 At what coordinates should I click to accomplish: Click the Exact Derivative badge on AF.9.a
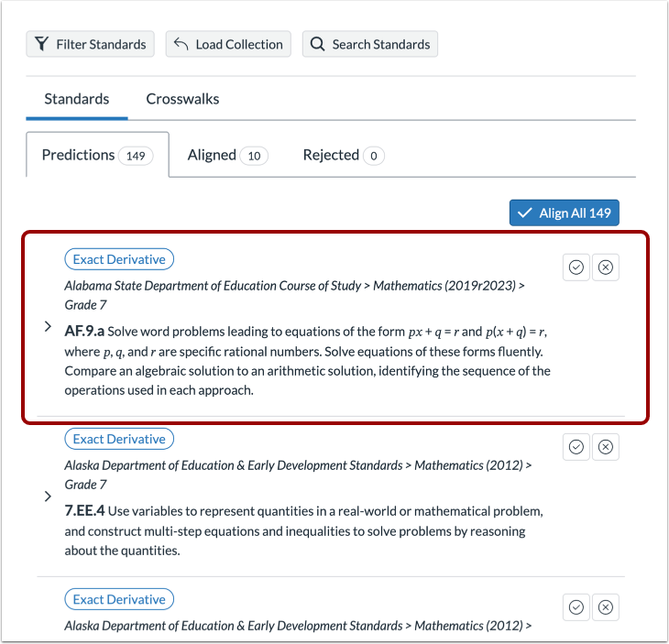click(119, 259)
